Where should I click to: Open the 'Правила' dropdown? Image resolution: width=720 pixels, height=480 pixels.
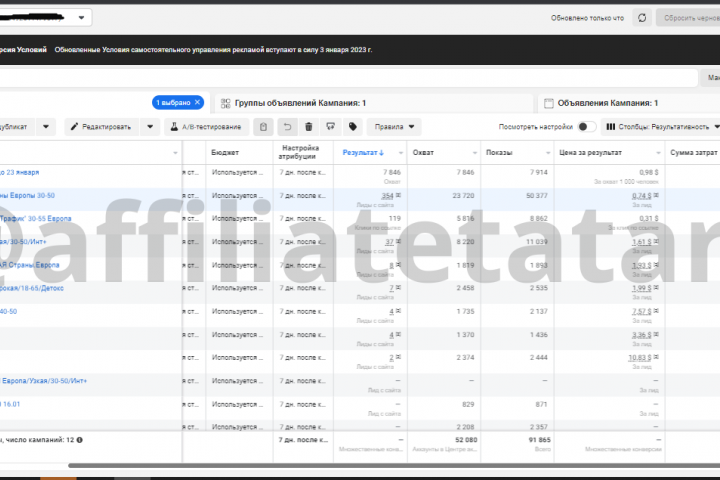tap(394, 127)
